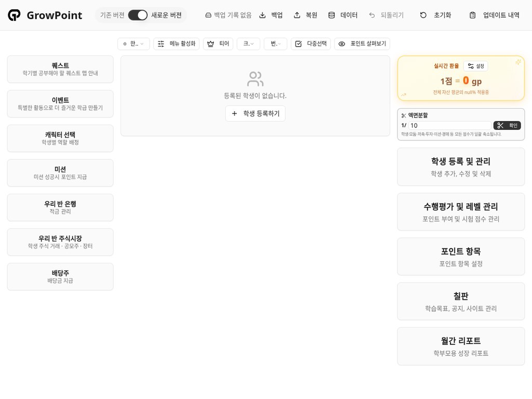The width and height of the screenshot is (532, 399).
Task: Click the empty students people icon
Action: pos(255,79)
